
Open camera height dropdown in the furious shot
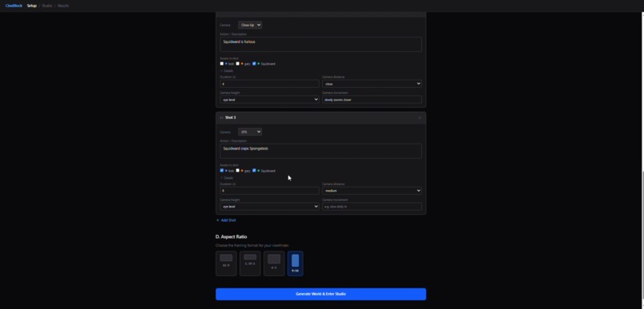click(x=269, y=100)
